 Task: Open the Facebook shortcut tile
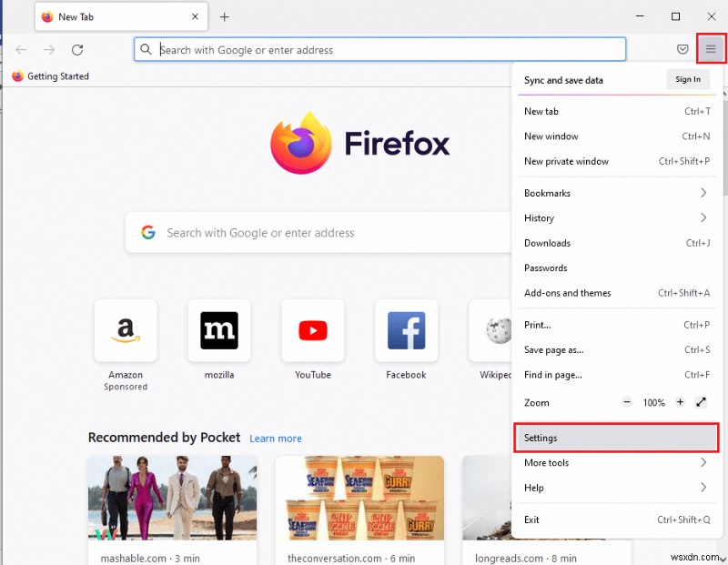tap(406, 330)
